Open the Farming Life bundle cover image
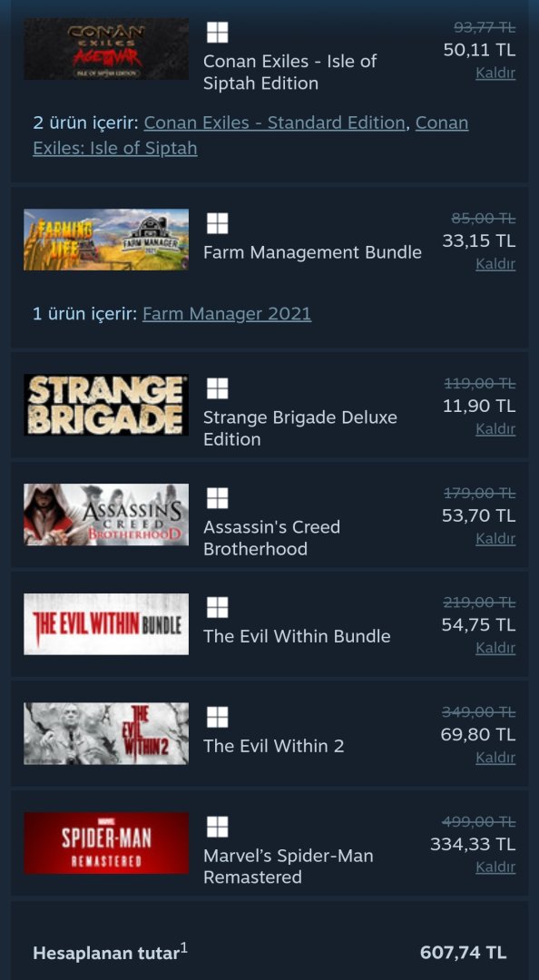The image size is (539, 980). click(106, 240)
